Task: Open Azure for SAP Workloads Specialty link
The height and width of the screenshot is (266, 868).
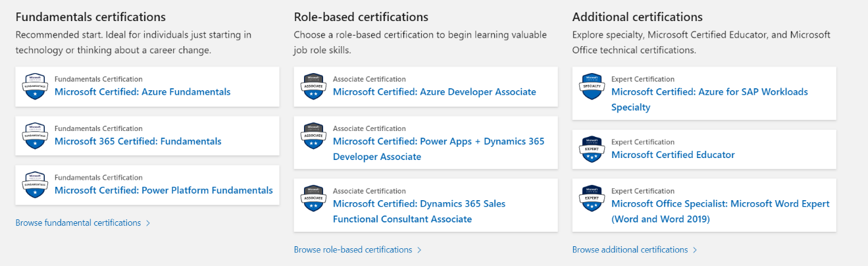Action: point(709,99)
